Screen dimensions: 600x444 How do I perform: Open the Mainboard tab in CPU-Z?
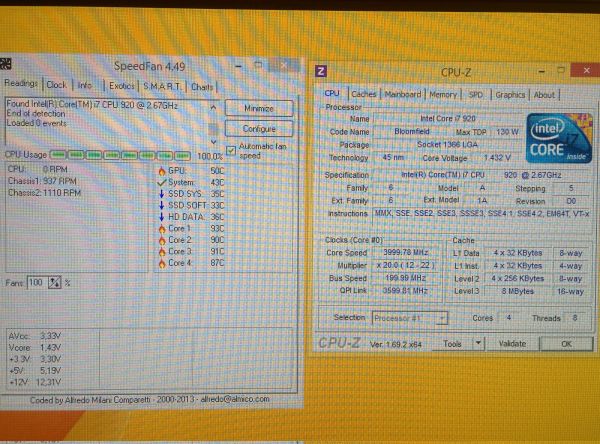coord(403,94)
